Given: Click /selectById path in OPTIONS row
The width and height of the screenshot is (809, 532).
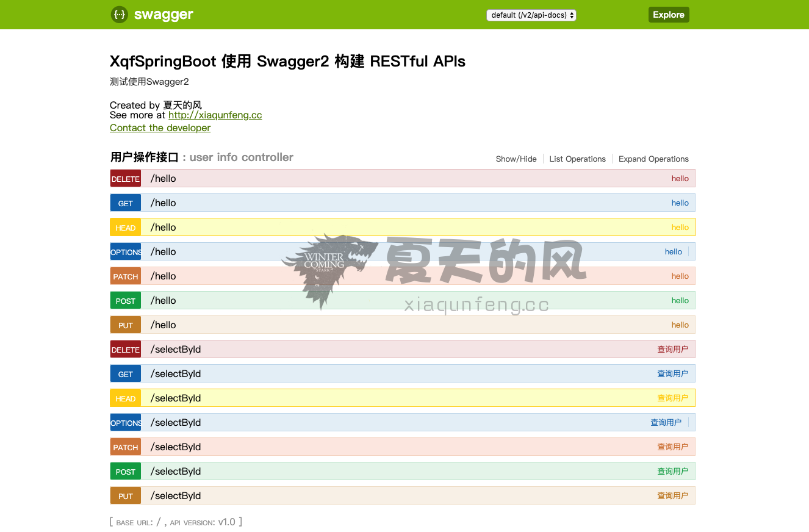Looking at the screenshot, I should coord(176,422).
